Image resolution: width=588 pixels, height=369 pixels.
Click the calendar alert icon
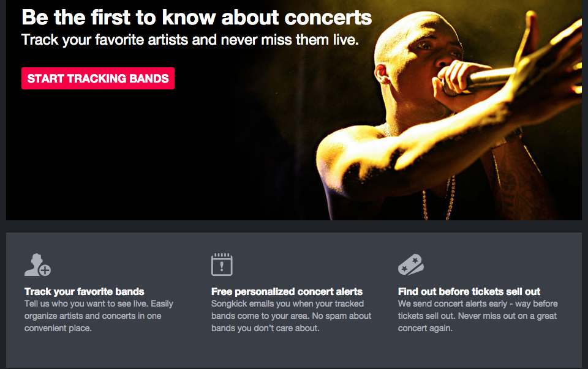coord(222,264)
